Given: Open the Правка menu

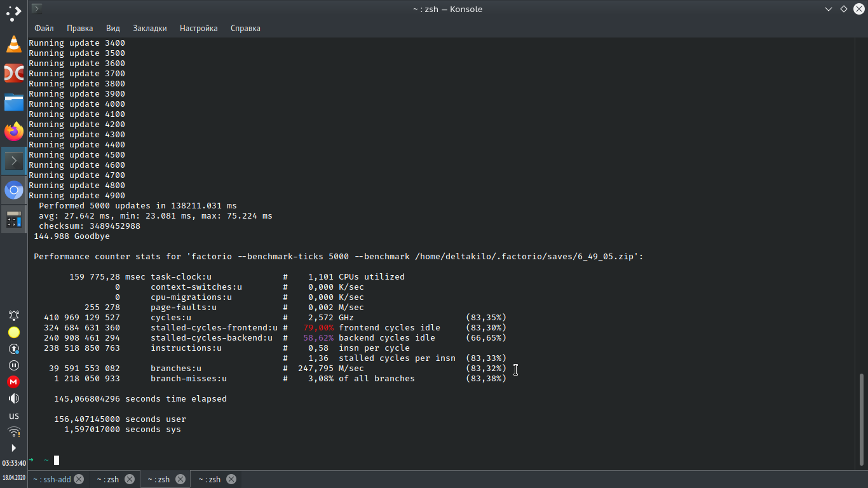Looking at the screenshot, I should click(x=79, y=28).
